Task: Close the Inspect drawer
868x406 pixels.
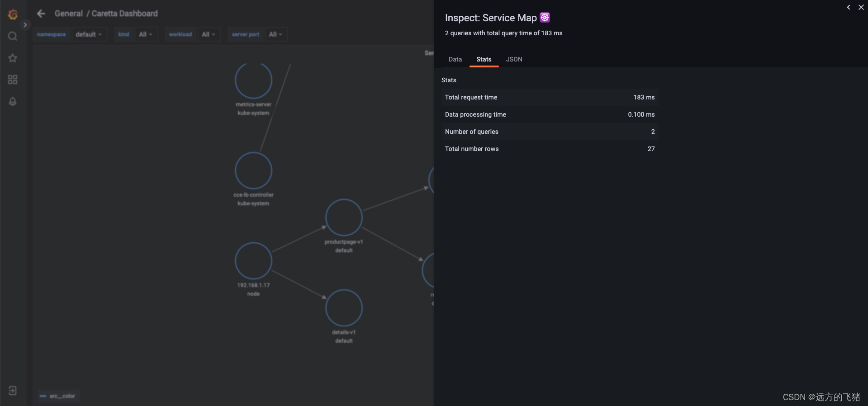Action: click(x=861, y=7)
